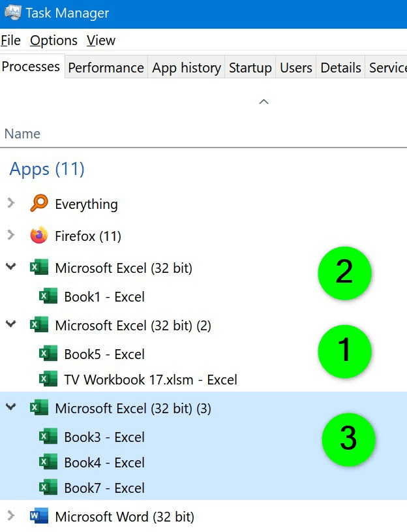Click the Excel icon beside Book5
Viewport: 407px width, 532px height.
pos(48,354)
